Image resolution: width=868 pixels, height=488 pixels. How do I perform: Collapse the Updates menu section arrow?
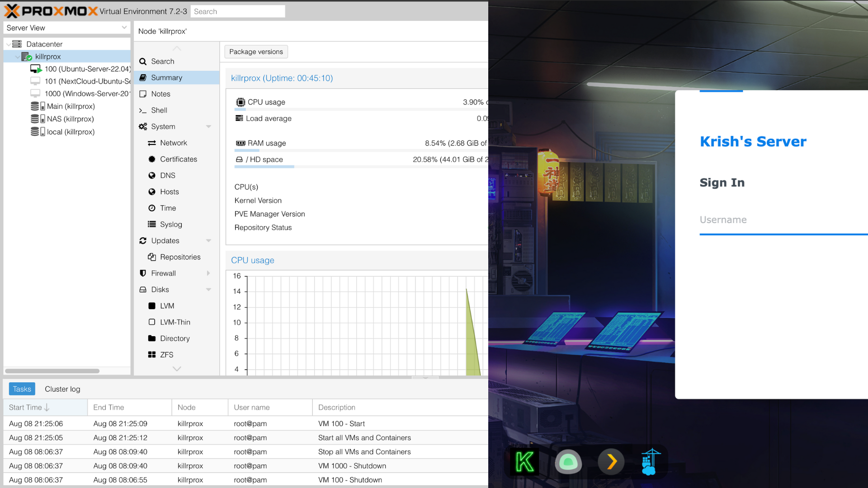[x=208, y=240]
